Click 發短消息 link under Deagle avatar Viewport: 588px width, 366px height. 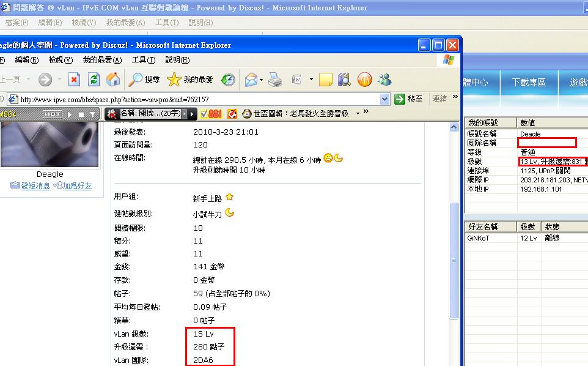point(35,186)
